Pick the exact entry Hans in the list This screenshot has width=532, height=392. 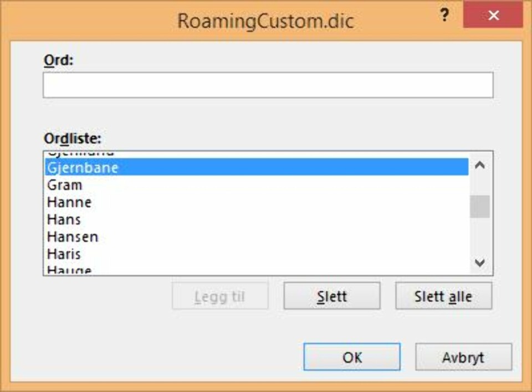coord(64,219)
